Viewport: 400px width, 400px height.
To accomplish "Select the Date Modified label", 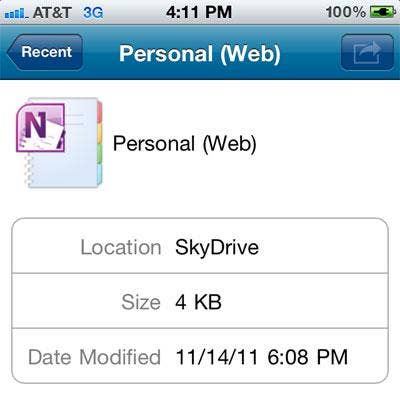I will [94, 357].
